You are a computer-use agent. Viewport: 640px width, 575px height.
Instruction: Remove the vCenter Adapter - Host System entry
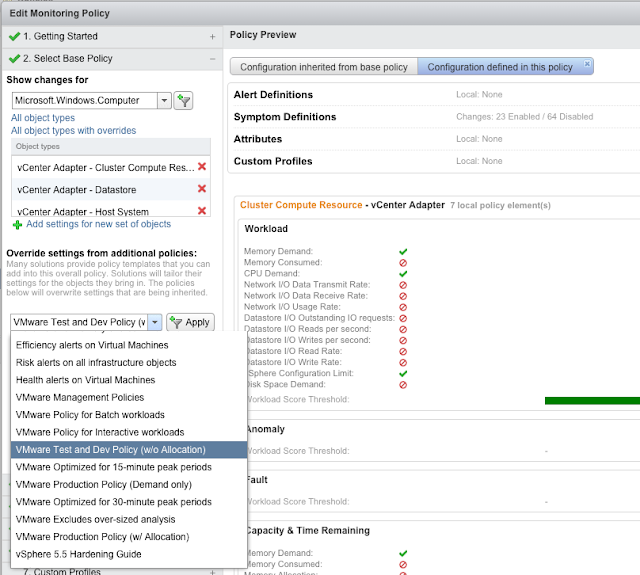(202, 211)
